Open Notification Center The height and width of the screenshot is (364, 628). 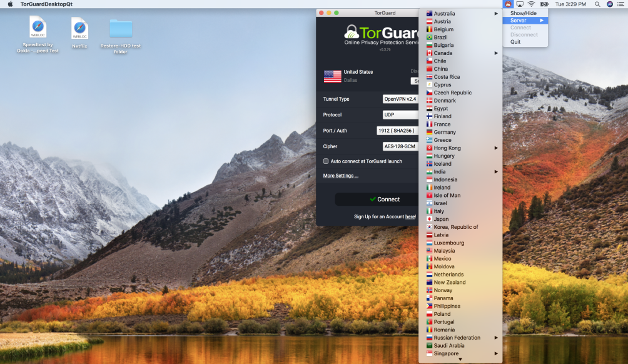[621, 4]
